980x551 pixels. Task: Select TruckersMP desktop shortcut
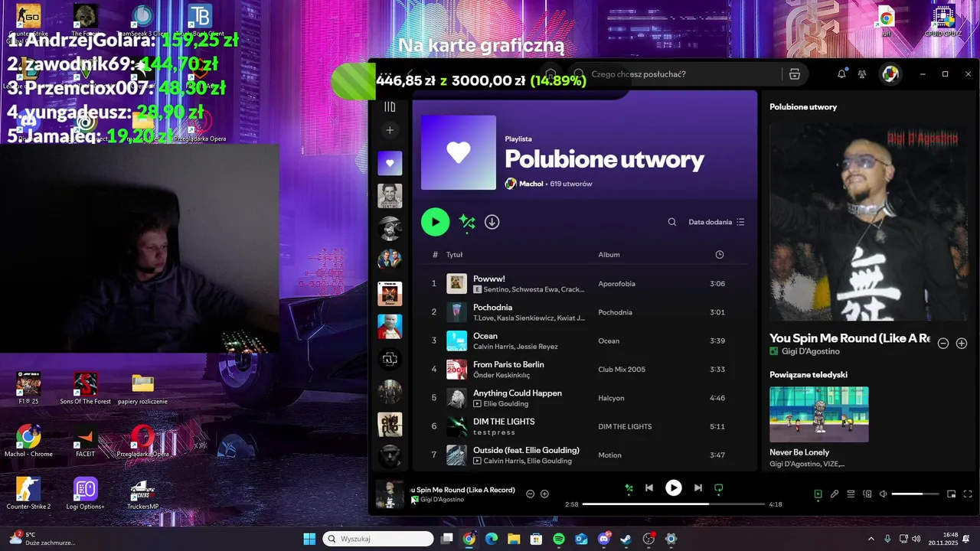coord(142,494)
